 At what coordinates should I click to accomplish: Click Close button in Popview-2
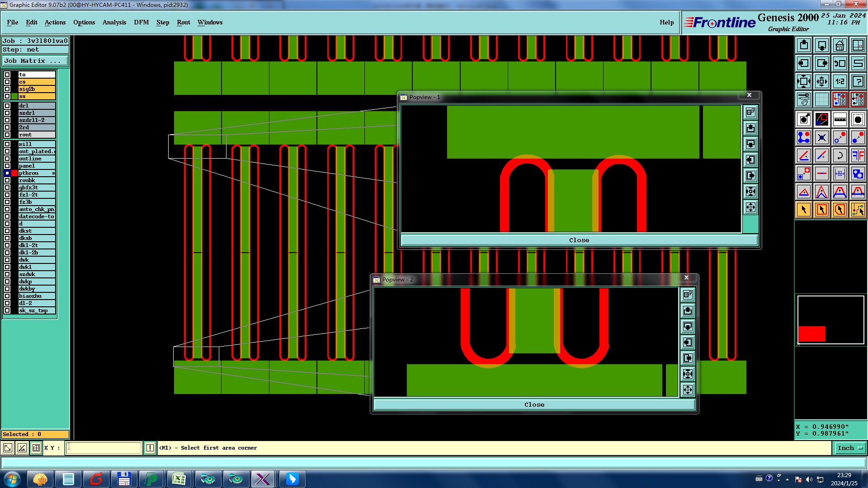[534, 404]
